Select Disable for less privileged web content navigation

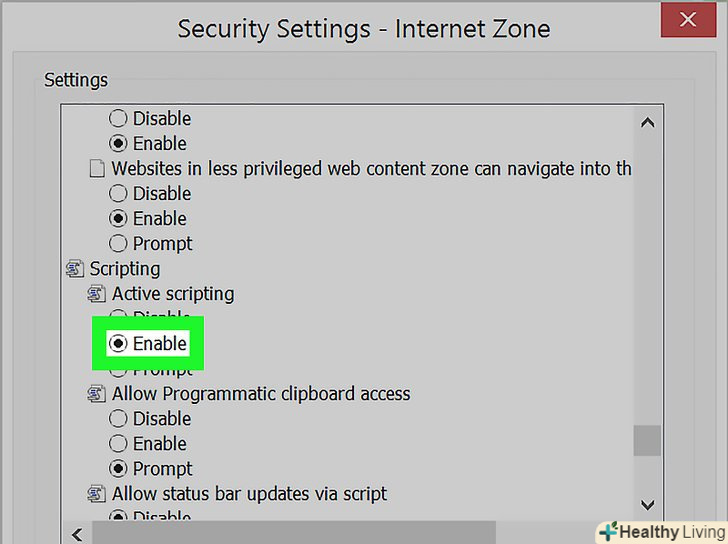pyautogui.click(x=118, y=194)
